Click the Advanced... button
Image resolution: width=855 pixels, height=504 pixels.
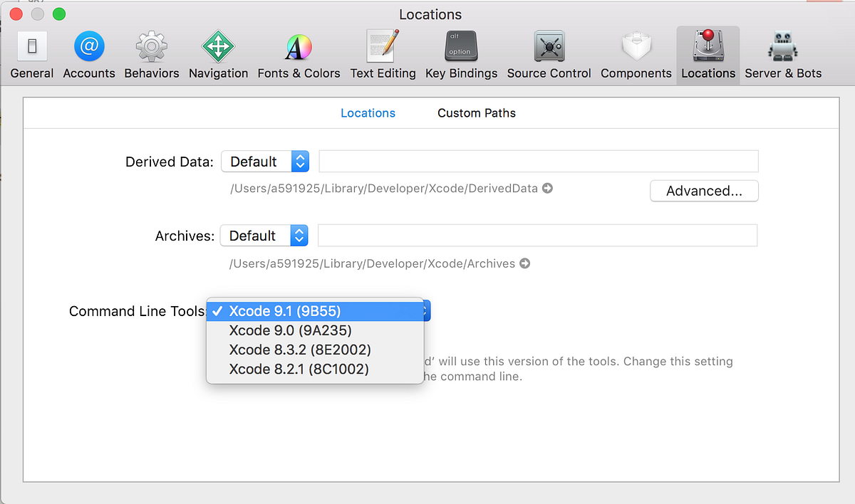tap(703, 191)
